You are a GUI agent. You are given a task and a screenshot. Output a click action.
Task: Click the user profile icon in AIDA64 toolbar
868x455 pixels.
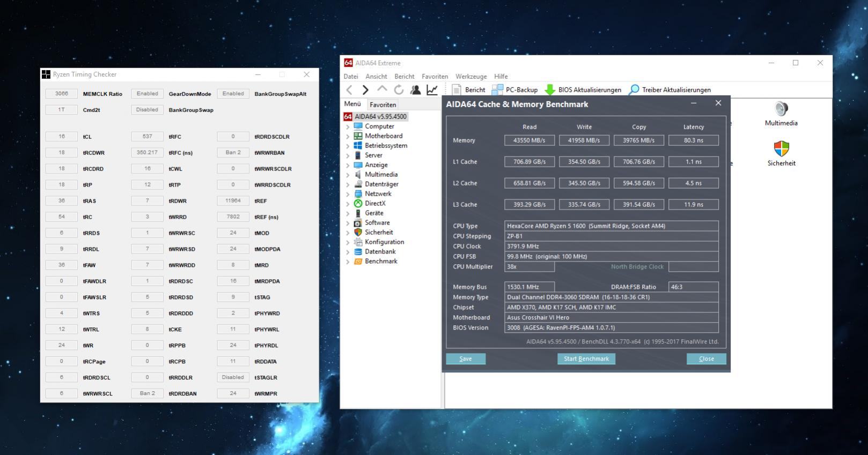[415, 90]
